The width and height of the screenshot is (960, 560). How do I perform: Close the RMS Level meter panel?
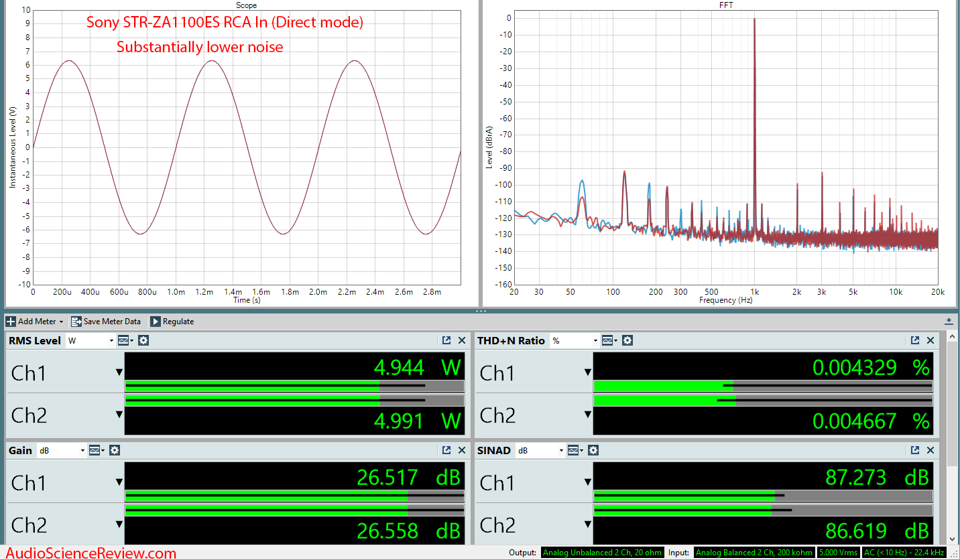(x=462, y=340)
